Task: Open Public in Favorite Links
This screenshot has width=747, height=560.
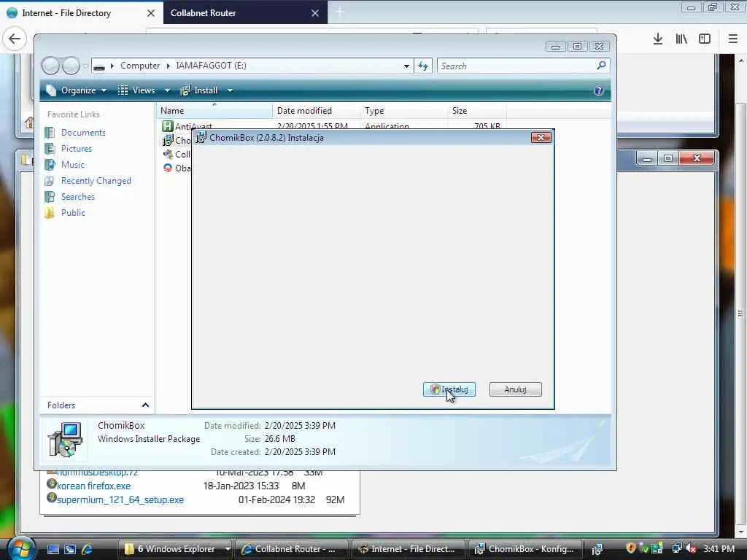Action: pyautogui.click(x=73, y=212)
